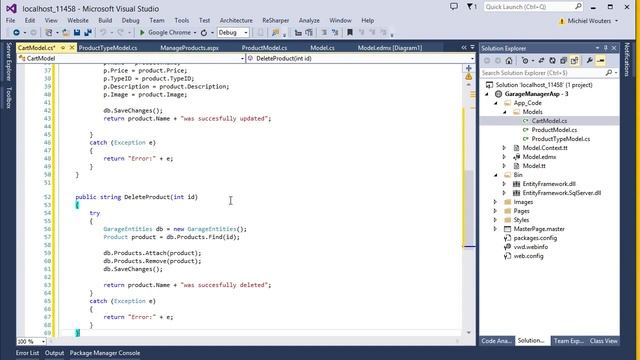
Task: Switch to Team Explorer bottom tab
Action: click(x=569, y=341)
